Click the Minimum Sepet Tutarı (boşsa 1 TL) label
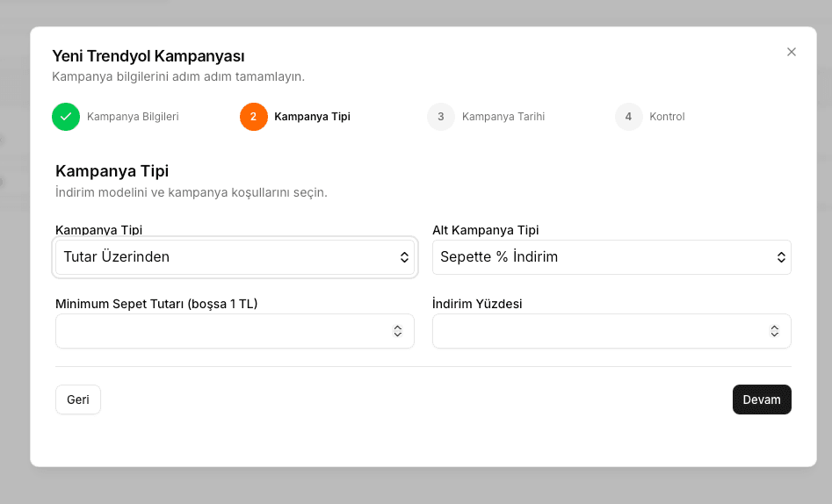The height and width of the screenshot is (504, 832). 156,304
